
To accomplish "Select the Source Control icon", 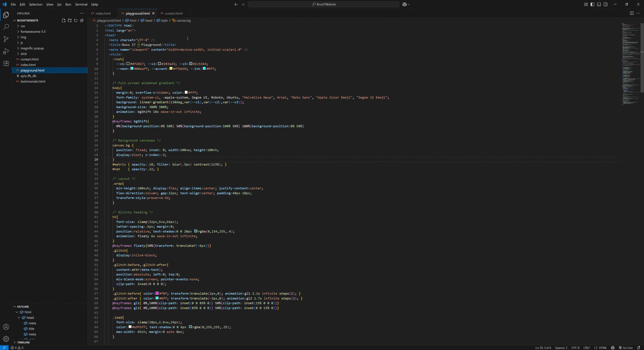I will 6,39.
